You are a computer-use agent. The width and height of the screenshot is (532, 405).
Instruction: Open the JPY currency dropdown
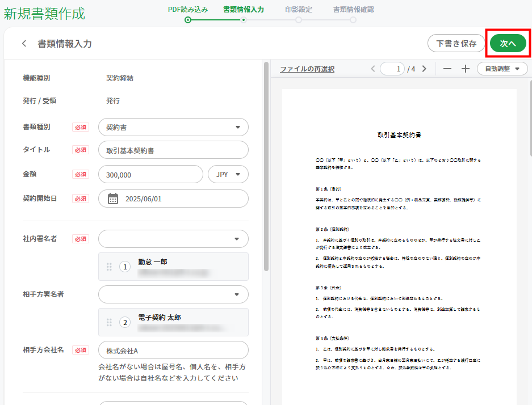coord(228,174)
